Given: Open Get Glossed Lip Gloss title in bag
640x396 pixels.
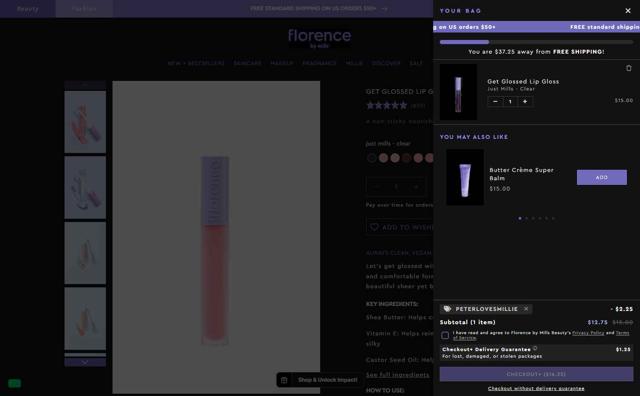Looking at the screenshot, I should (x=523, y=81).
